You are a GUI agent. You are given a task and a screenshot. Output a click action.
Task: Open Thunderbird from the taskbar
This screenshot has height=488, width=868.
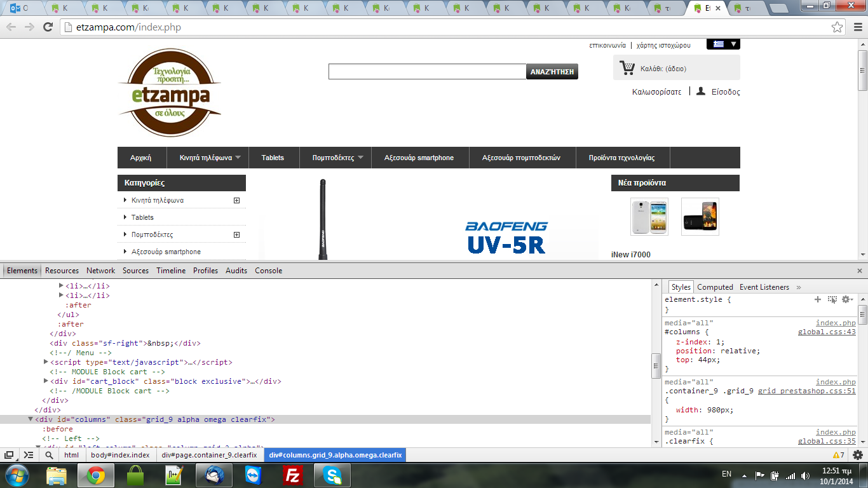coord(214,475)
